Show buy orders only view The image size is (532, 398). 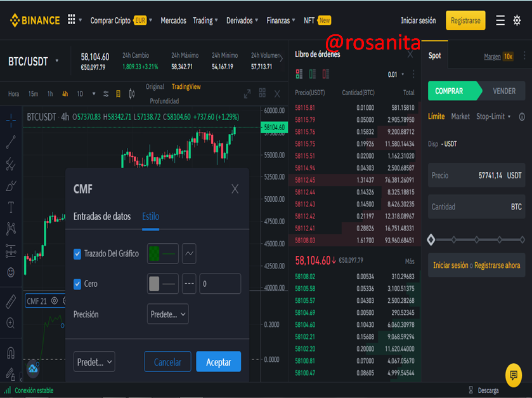[313, 74]
